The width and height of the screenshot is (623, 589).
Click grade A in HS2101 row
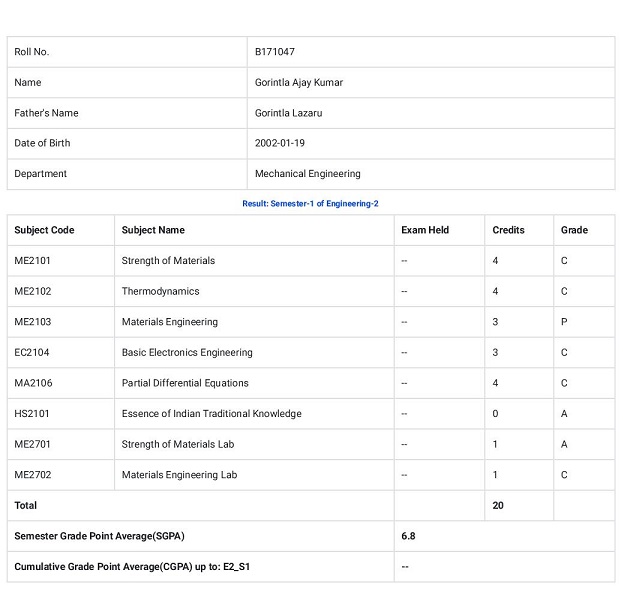pyautogui.click(x=564, y=414)
